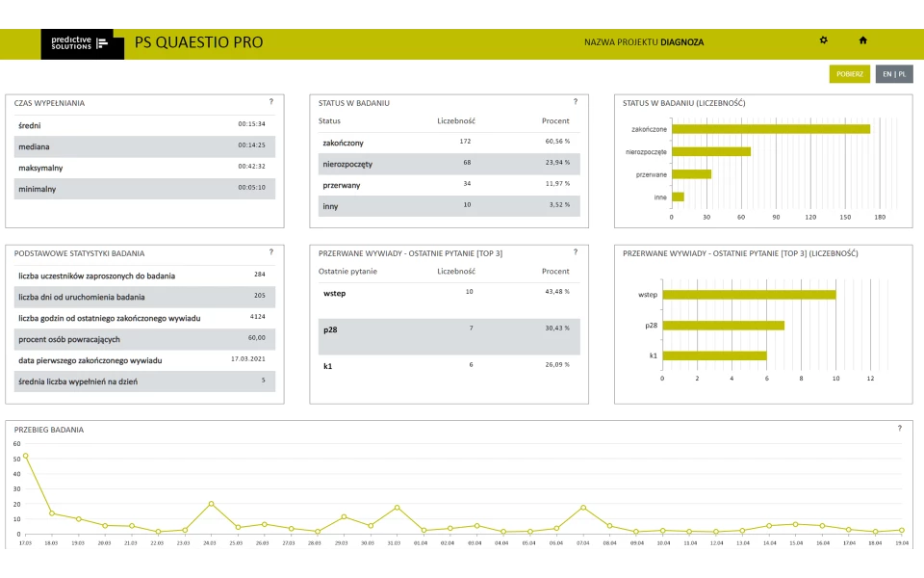
Task: Click the Predictive Solutions logo
Action: (x=82, y=43)
